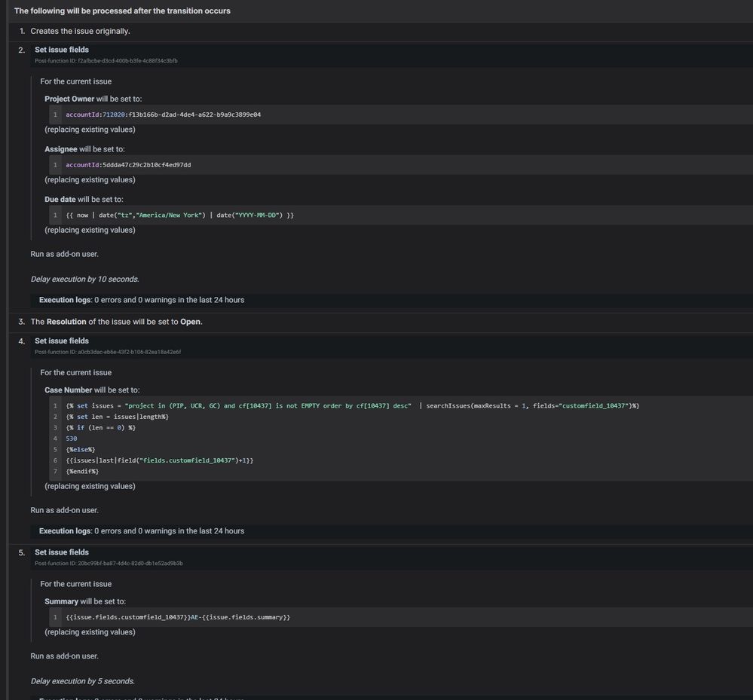Open step 2 'Set issue fields' title
The height and width of the screenshot is (700, 753).
point(62,50)
